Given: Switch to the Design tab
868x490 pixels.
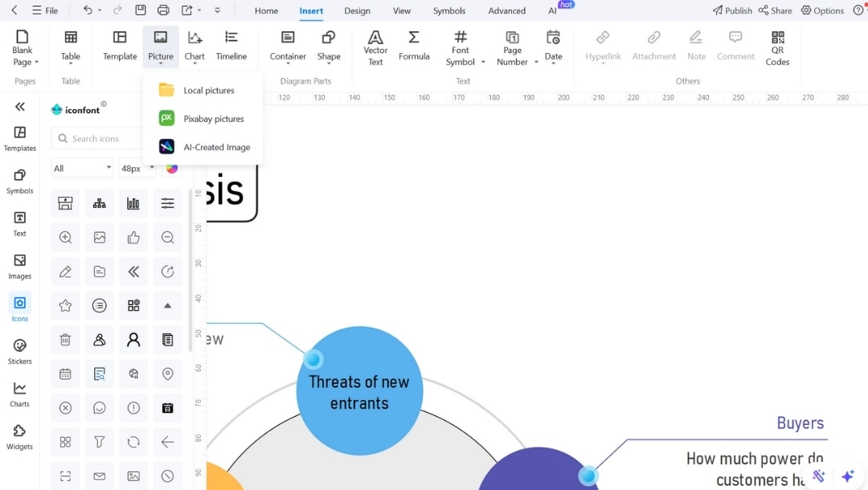Looking at the screenshot, I should click(x=357, y=10).
